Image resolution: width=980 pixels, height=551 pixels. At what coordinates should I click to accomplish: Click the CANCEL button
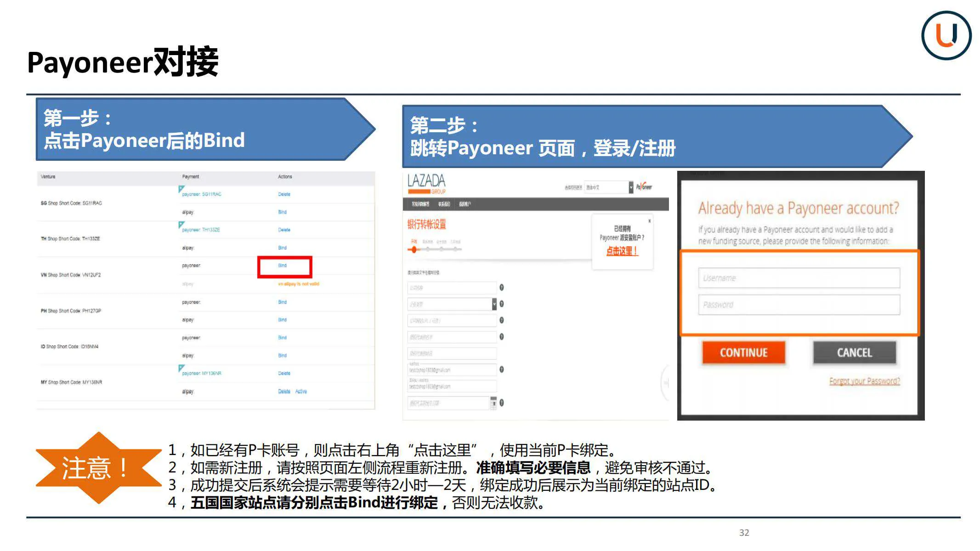[854, 353]
